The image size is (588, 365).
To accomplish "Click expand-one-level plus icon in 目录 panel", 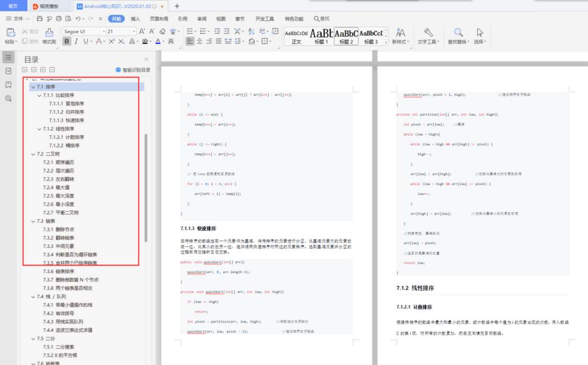I will point(43,70).
